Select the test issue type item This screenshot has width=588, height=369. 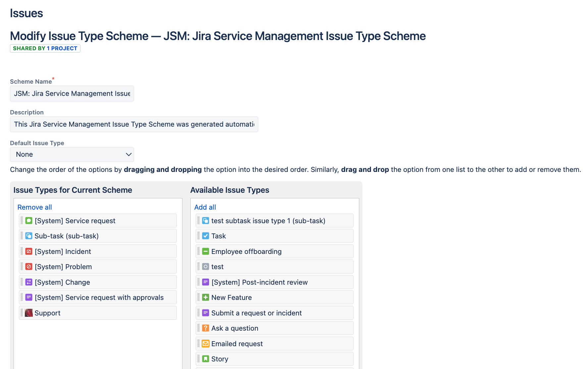(x=274, y=266)
